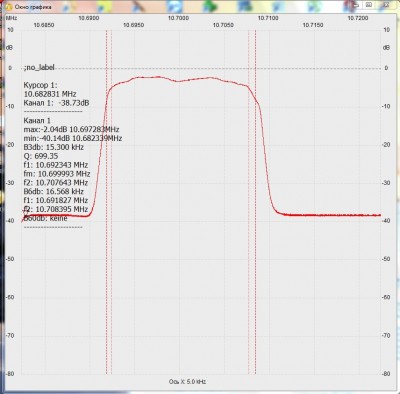Click the 10.7200 frequency axis label
The height and width of the screenshot is (394, 400).
358,18
